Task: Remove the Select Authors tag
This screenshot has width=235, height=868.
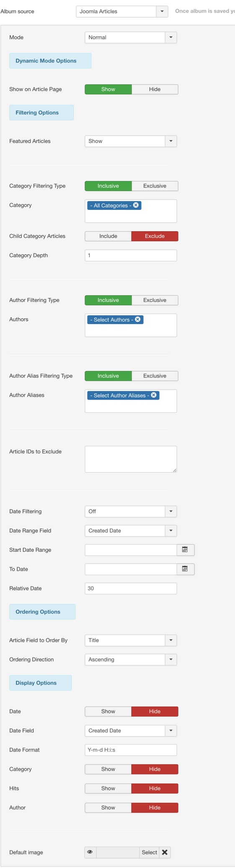Action: click(138, 319)
